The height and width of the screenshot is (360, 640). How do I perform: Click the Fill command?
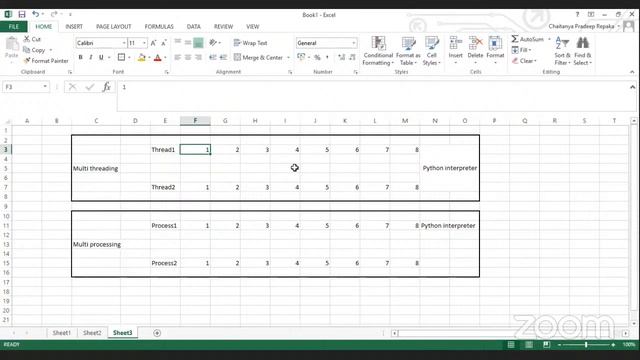(x=521, y=50)
